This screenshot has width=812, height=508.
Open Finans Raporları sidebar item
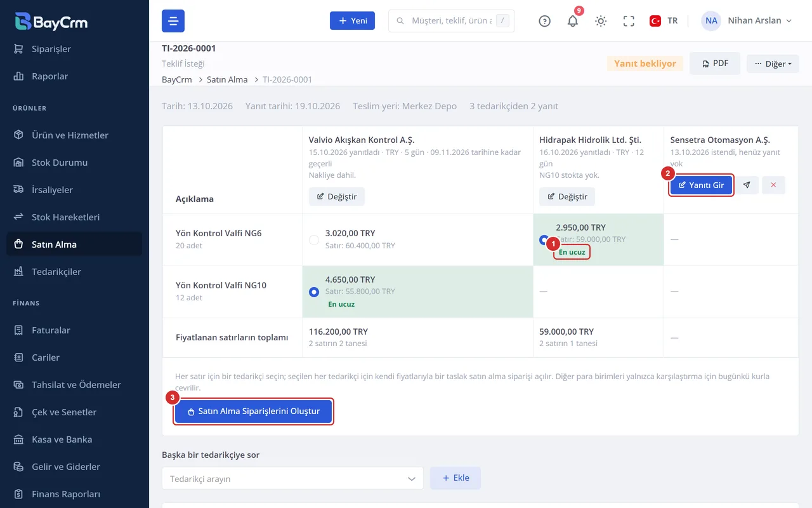74,494
